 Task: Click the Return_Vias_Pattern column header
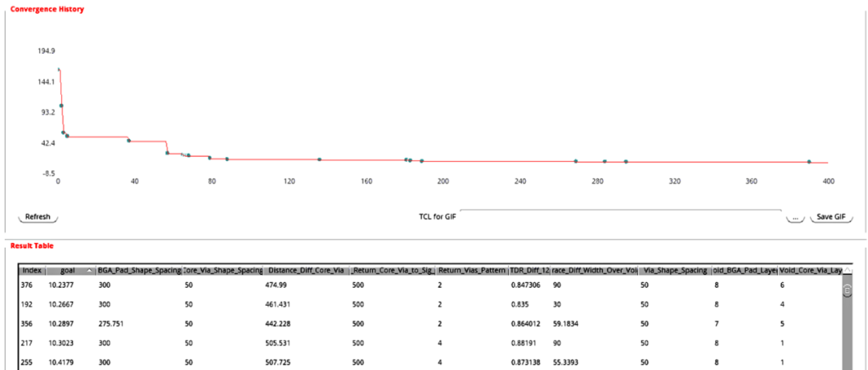(471, 270)
